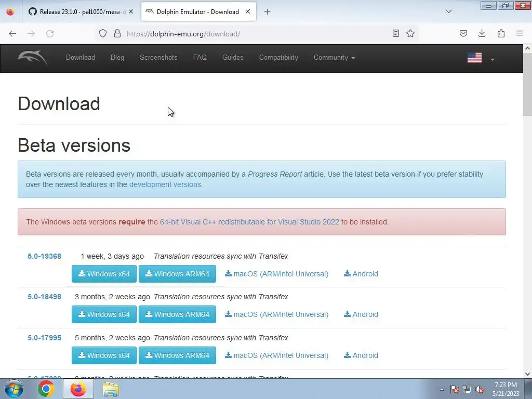
Task: Open a new tab with the plus icon
Action: (268, 12)
